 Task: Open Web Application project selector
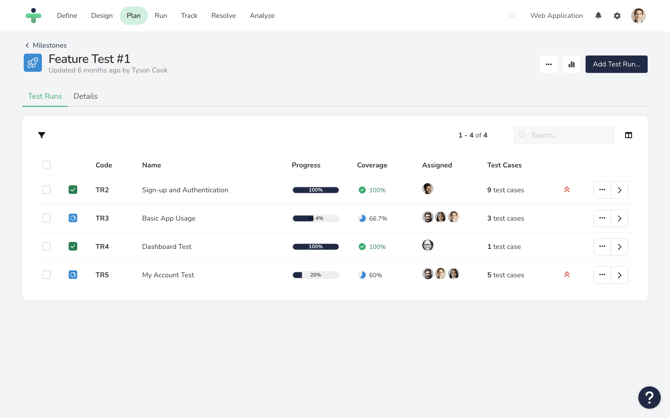click(x=556, y=16)
